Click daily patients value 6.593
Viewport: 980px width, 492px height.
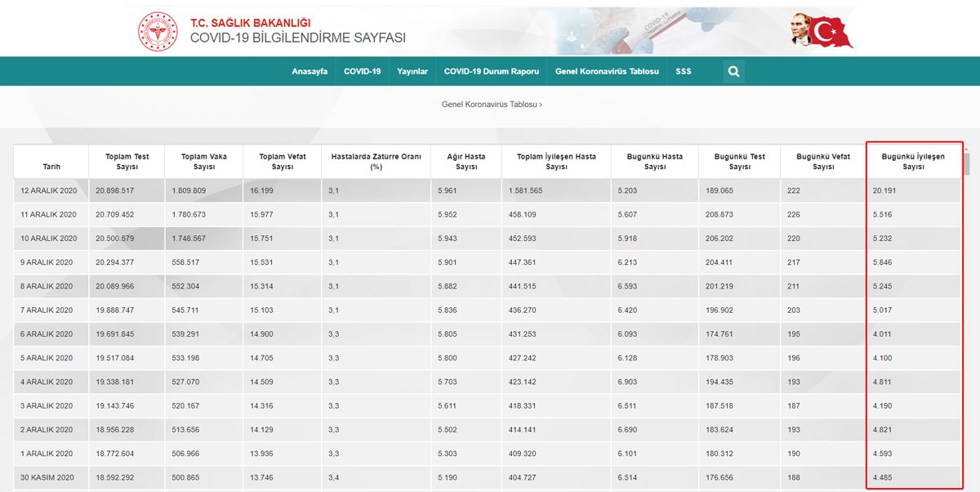tap(628, 286)
